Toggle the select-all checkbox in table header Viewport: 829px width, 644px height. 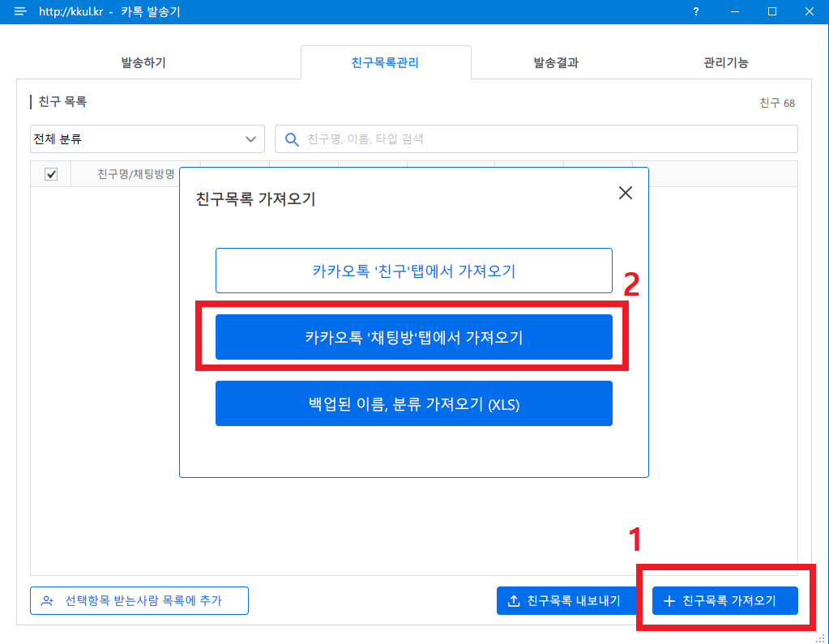51,174
